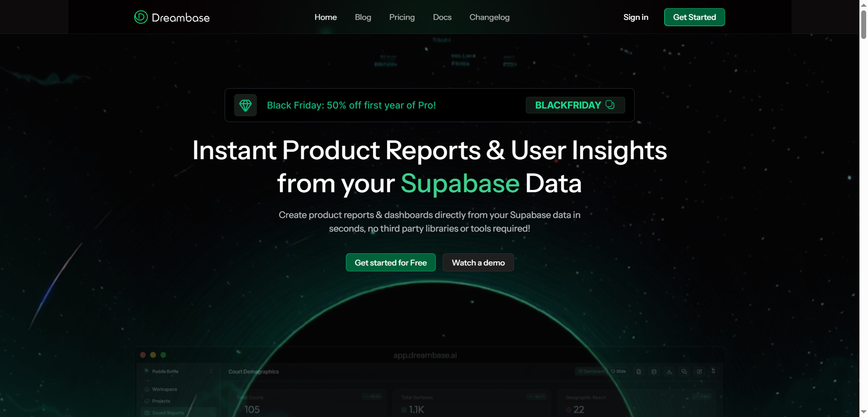Screen dimensions: 868x417
Task: Click the vertical scrollbar thumb
Action: [x=863, y=24]
